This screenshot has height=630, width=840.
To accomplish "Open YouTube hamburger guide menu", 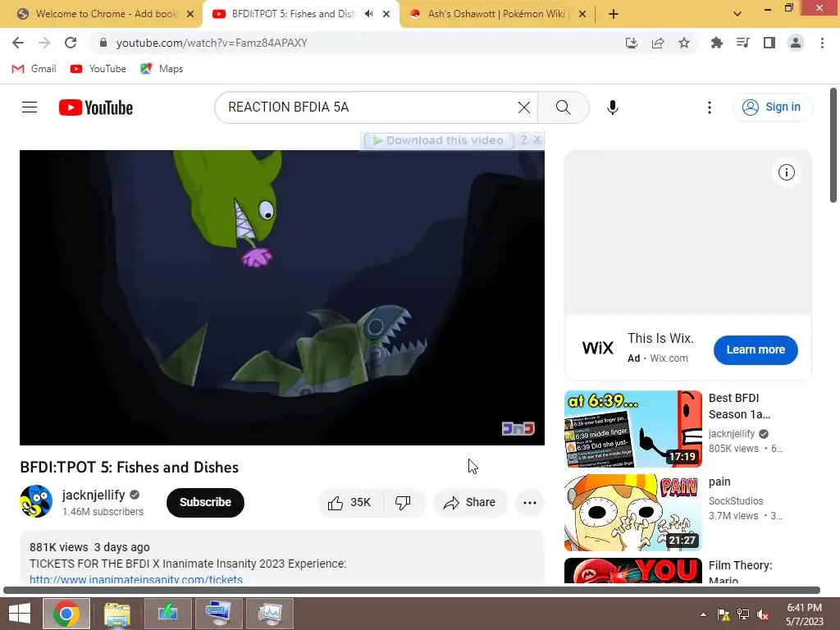I will point(30,107).
